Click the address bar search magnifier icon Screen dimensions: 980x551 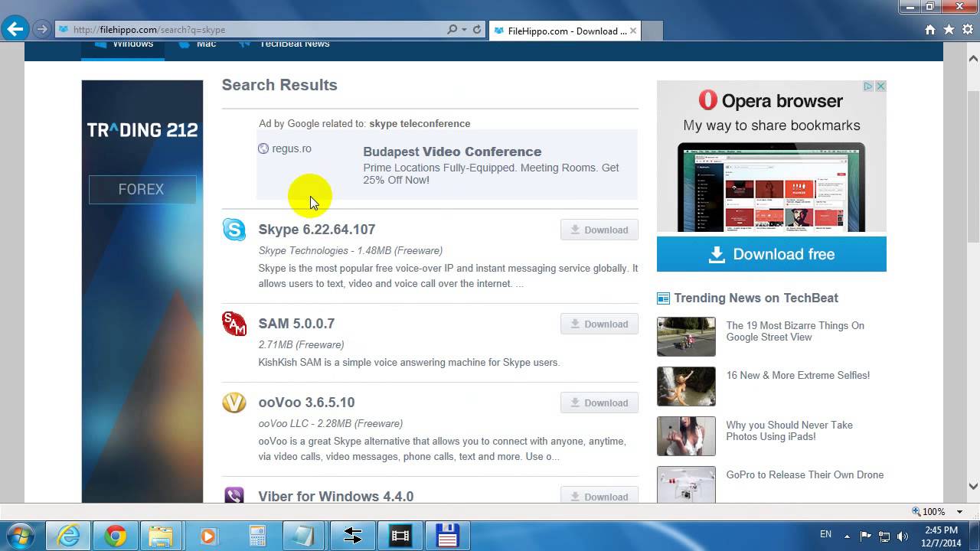click(x=452, y=30)
